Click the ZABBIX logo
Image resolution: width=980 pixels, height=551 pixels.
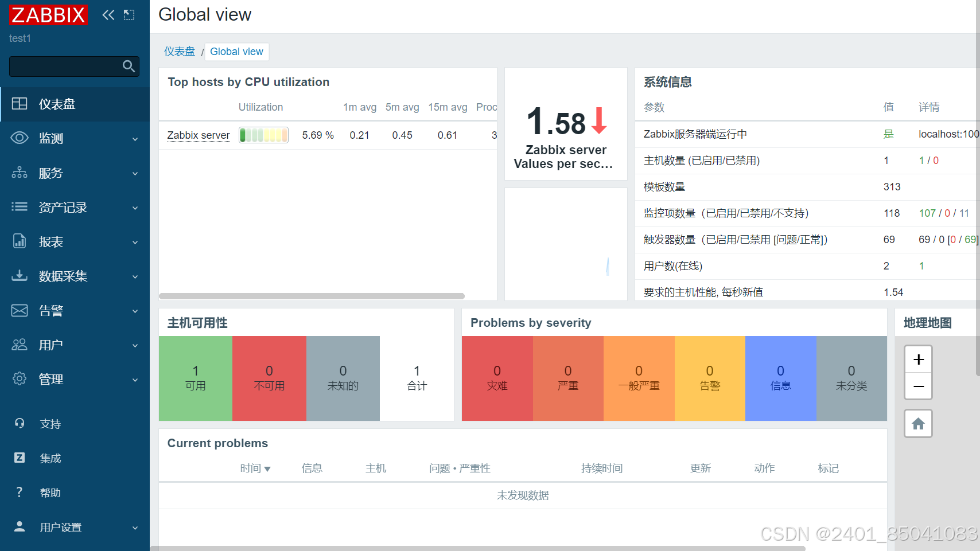(48, 15)
